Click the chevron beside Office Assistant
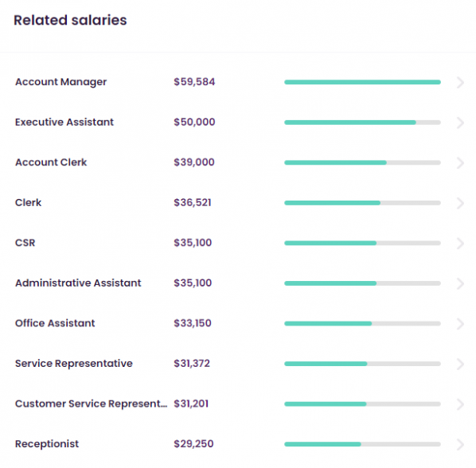The width and height of the screenshot is (476, 468). tap(460, 323)
